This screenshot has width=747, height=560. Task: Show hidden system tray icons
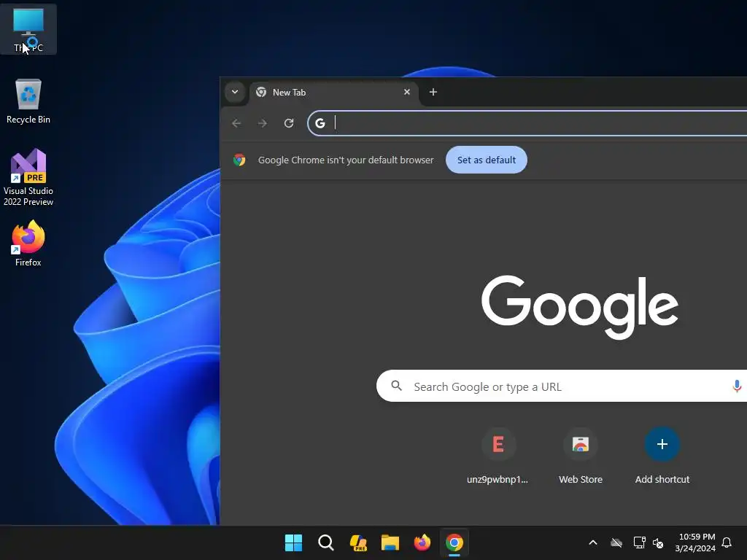click(593, 542)
